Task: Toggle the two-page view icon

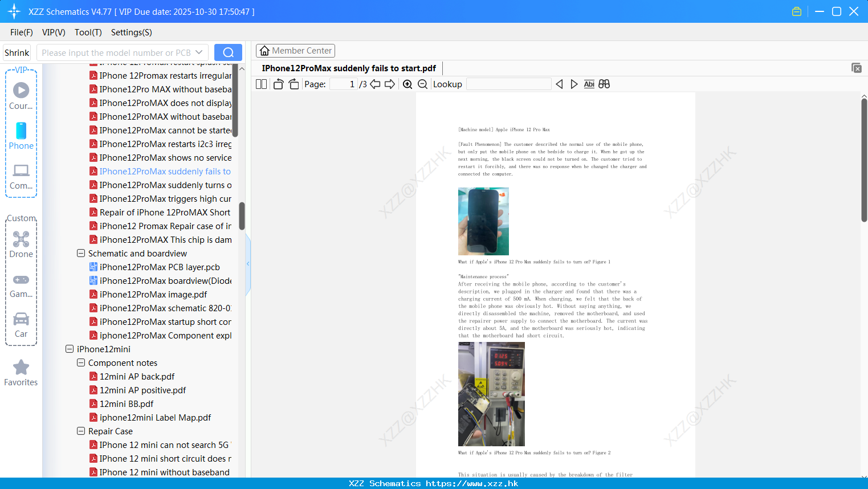Action: coord(261,84)
